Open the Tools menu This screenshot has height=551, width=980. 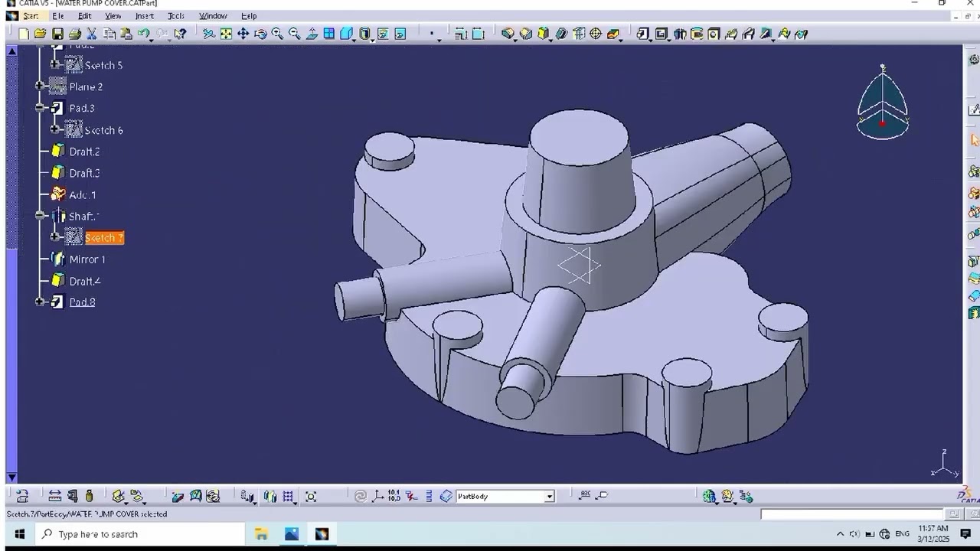point(176,16)
